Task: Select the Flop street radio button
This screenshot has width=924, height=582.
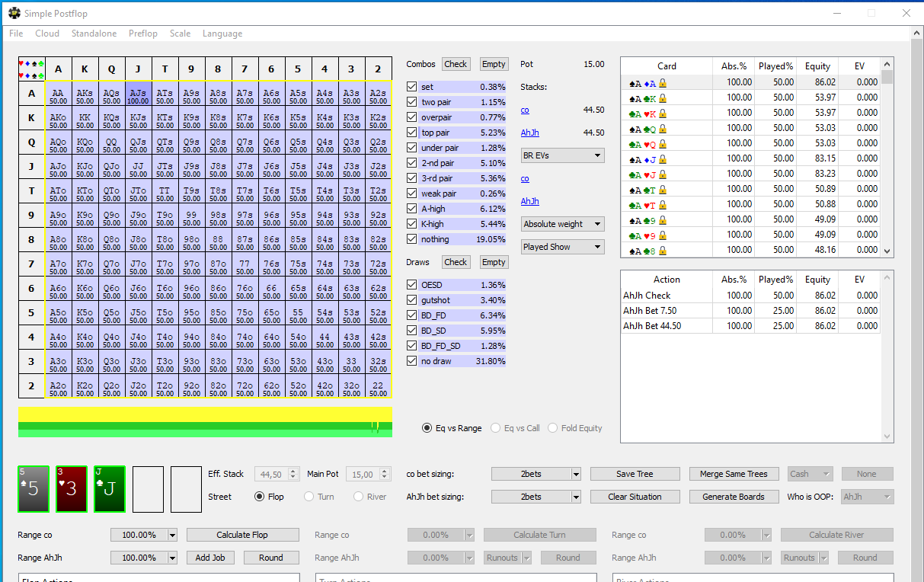Action: pos(260,497)
